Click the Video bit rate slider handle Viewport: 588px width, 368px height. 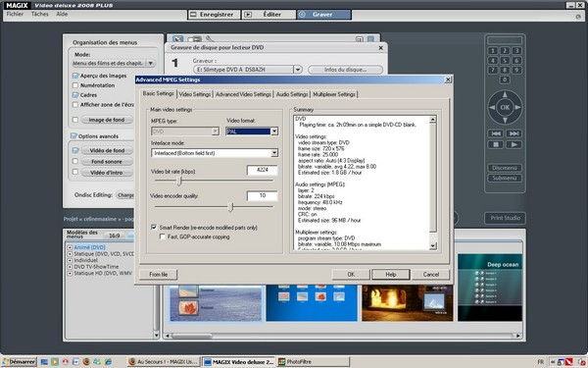click(179, 181)
